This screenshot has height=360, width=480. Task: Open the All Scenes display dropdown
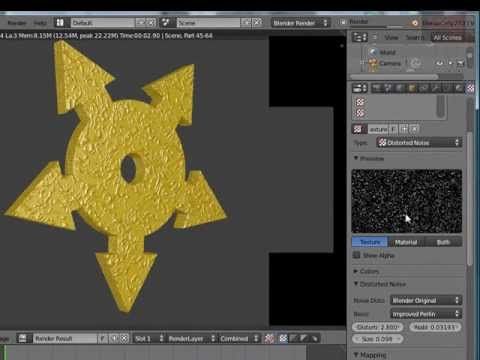pyautogui.click(x=452, y=37)
